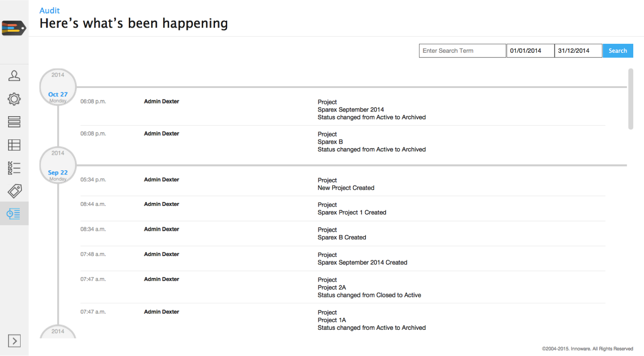Open the user profile sidebar icon
644x356 pixels.
(x=14, y=76)
